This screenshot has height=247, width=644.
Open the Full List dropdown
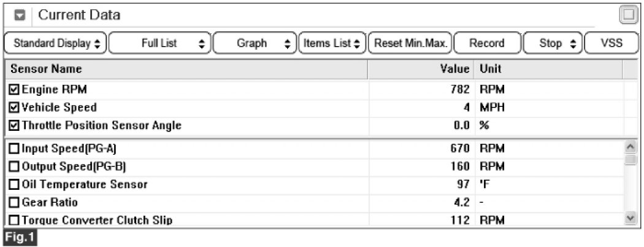161,43
